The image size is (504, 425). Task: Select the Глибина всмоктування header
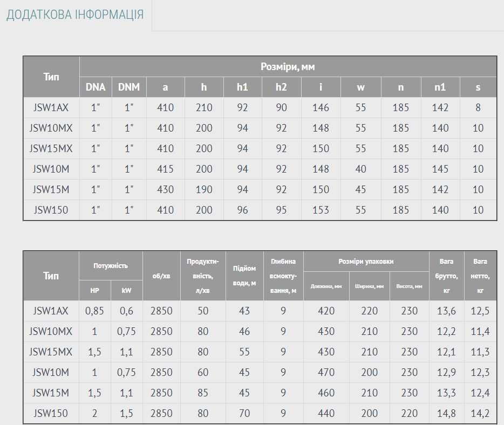pyautogui.click(x=283, y=276)
